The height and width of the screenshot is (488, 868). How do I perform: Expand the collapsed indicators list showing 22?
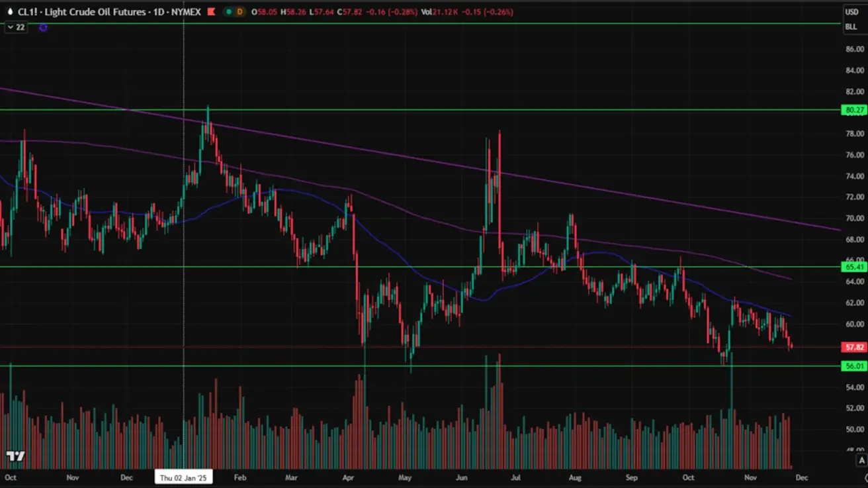16,27
